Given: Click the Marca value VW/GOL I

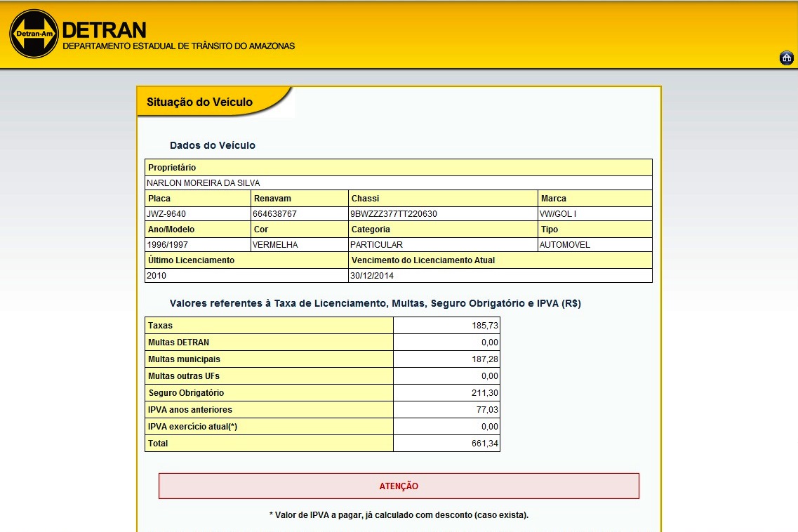Looking at the screenshot, I should 558,214.
